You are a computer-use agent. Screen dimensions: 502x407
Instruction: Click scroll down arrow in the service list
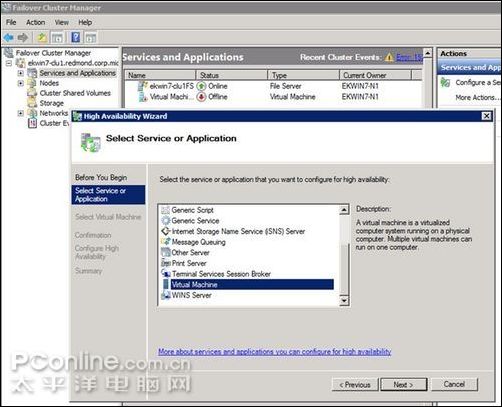[344, 301]
